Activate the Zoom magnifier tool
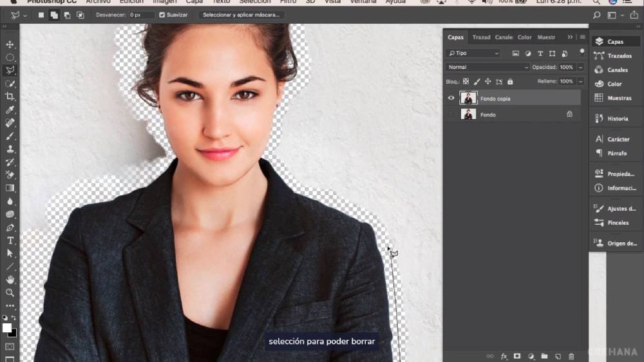Screen dimensions: 644x362 [x=10, y=292]
